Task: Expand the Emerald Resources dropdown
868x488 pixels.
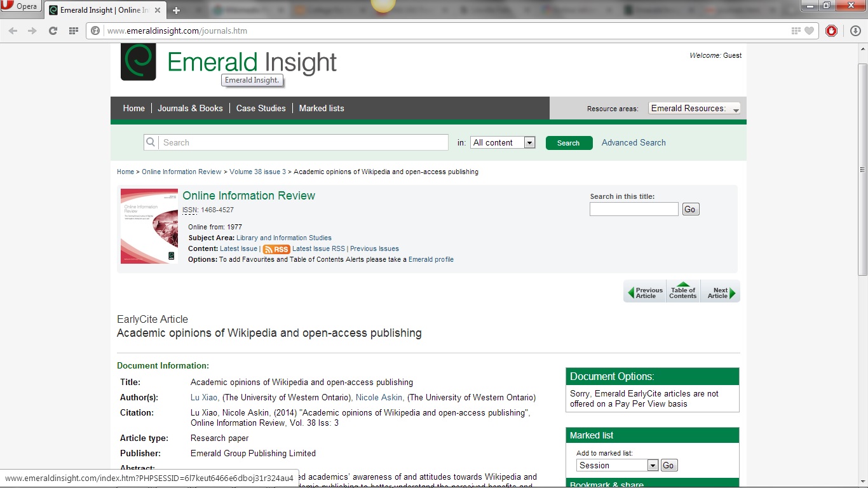Action: [x=695, y=108]
